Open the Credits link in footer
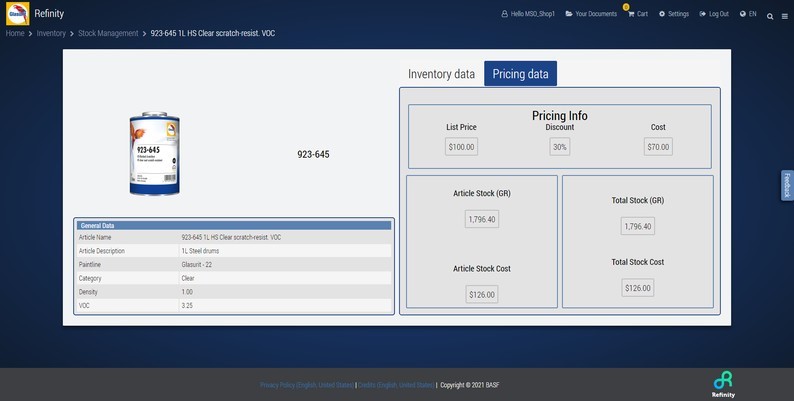The width and height of the screenshot is (794, 401). [x=395, y=385]
